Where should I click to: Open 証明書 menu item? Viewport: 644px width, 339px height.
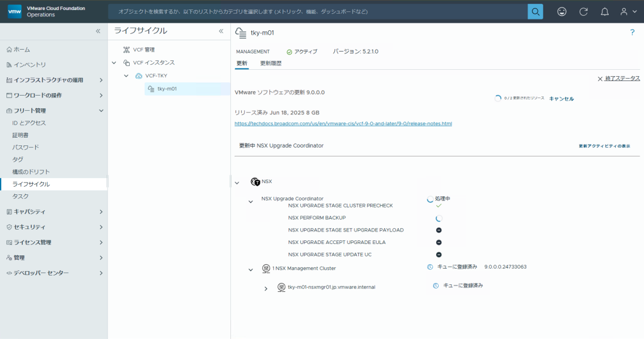[x=20, y=135]
